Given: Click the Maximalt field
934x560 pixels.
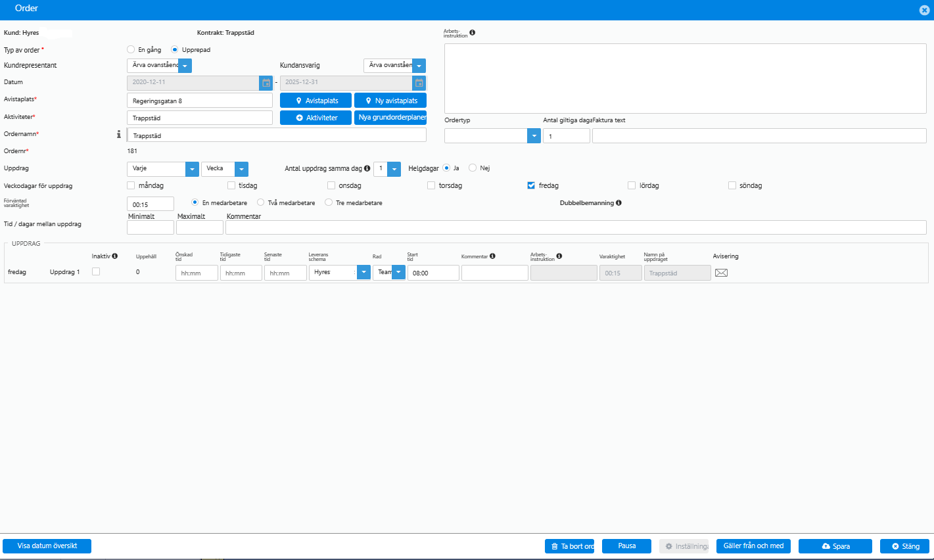Looking at the screenshot, I should coord(200,227).
